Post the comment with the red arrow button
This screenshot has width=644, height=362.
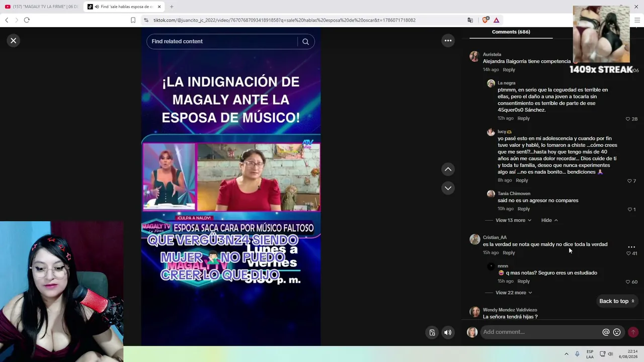click(633, 332)
